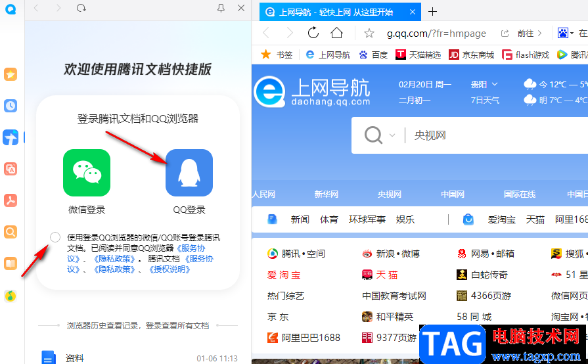The width and height of the screenshot is (588, 364).
Task: Open the orange reading book sidebar icon
Action: coord(11,263)
